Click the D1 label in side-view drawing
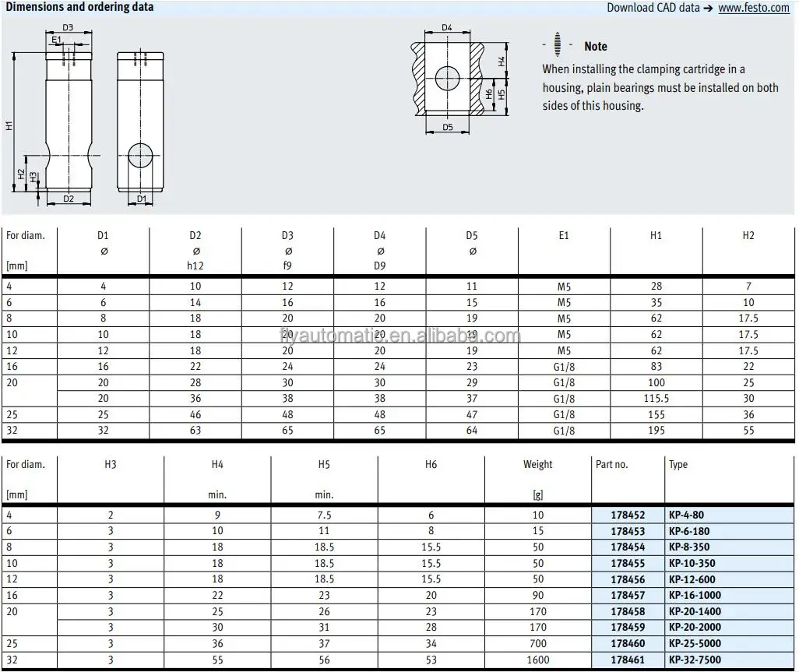The width and height of the screenshot is (799, 672). [141, 199]
